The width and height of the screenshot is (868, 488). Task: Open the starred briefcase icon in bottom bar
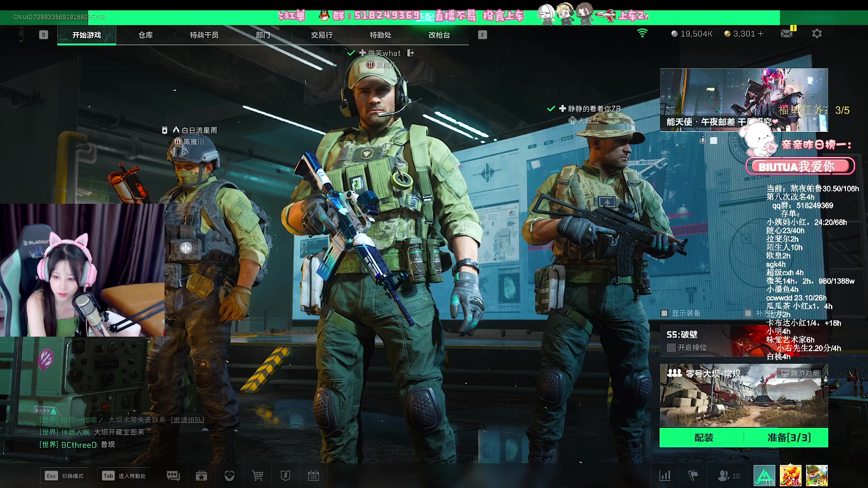click(201, 476)
